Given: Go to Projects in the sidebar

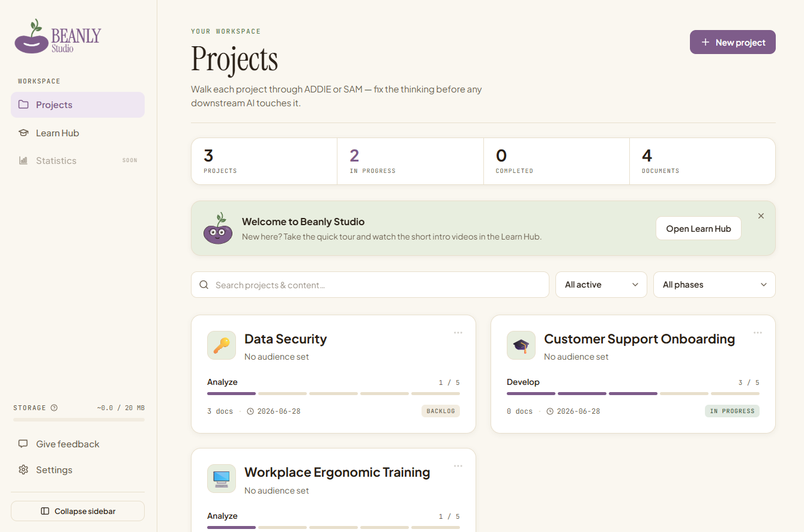Looking at the screenshot, I should point(77,104).
